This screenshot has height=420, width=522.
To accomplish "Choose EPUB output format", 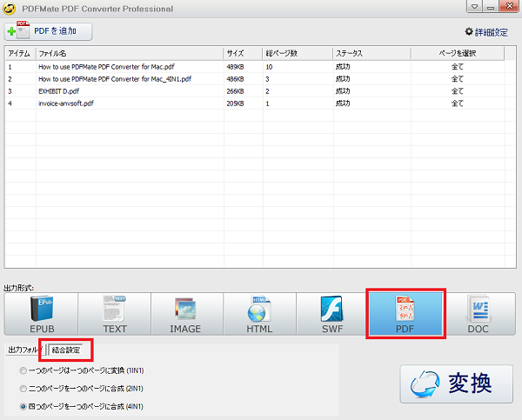I will pos(42,314).
